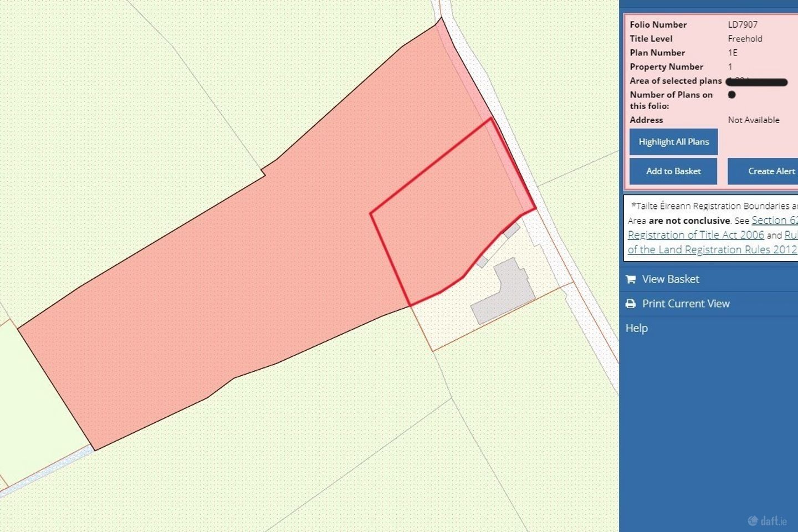798x532 pixels.
Task: Click the number of plans dot indicator
Action: pos(732,95)
